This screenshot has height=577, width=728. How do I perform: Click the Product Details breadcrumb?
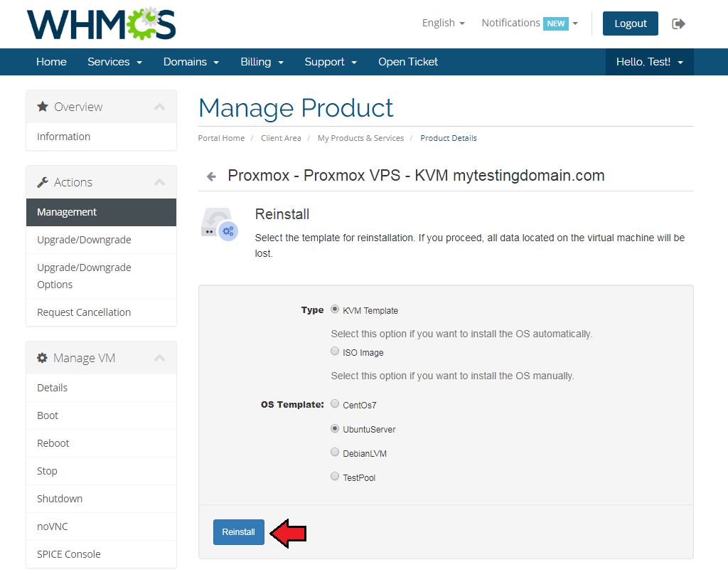pyautogui.click(x=449, y=138)
